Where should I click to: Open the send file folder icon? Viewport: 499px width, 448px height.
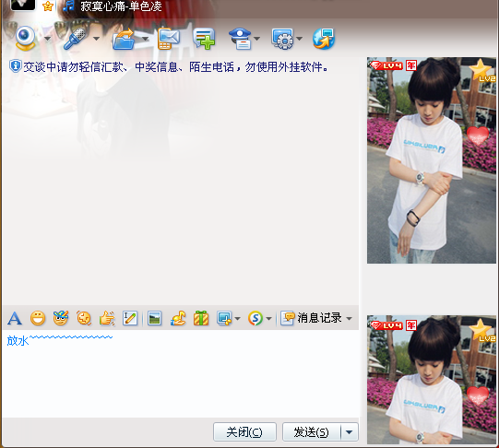(x=125, y=39)
